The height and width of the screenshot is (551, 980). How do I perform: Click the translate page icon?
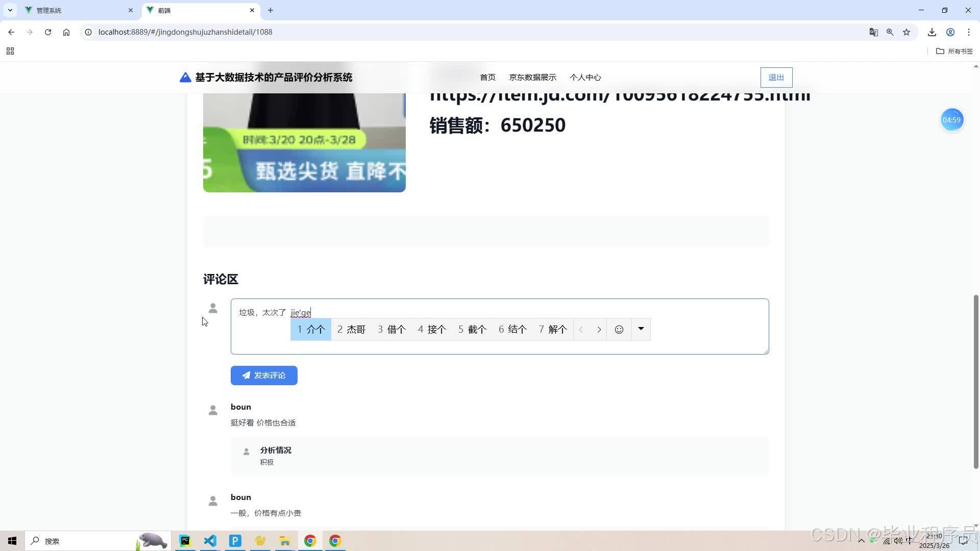point(874,32)
